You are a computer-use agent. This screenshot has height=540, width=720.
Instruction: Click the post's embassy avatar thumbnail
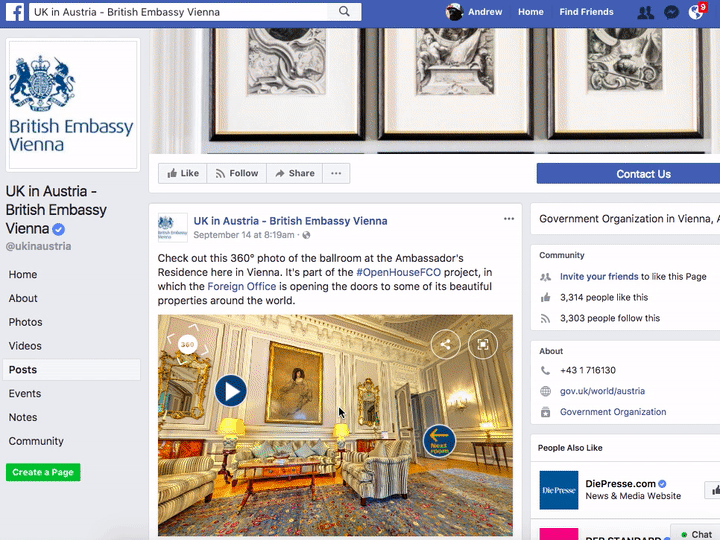click(173, 227)
